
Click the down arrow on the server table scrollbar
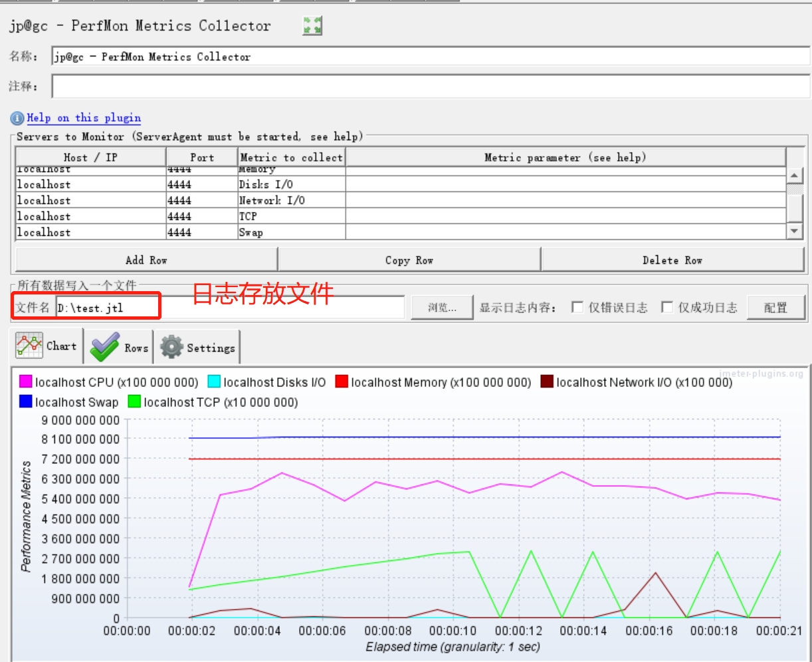click(795, 231)
